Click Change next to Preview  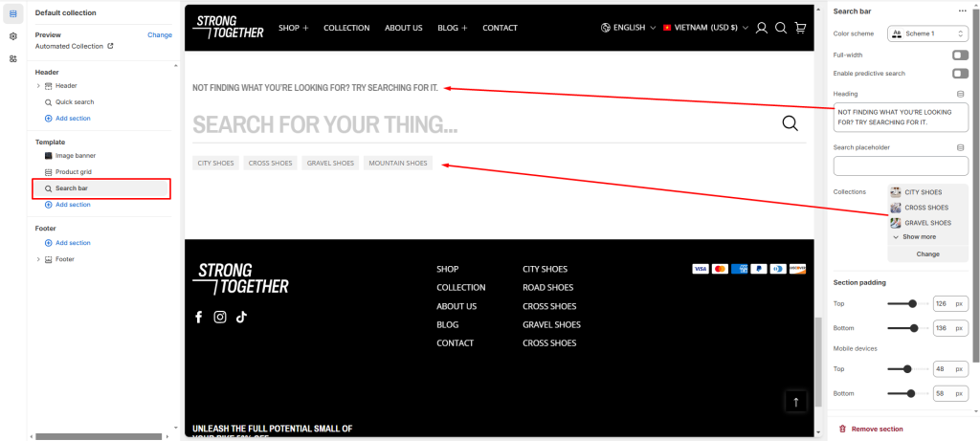click(160, 35)
